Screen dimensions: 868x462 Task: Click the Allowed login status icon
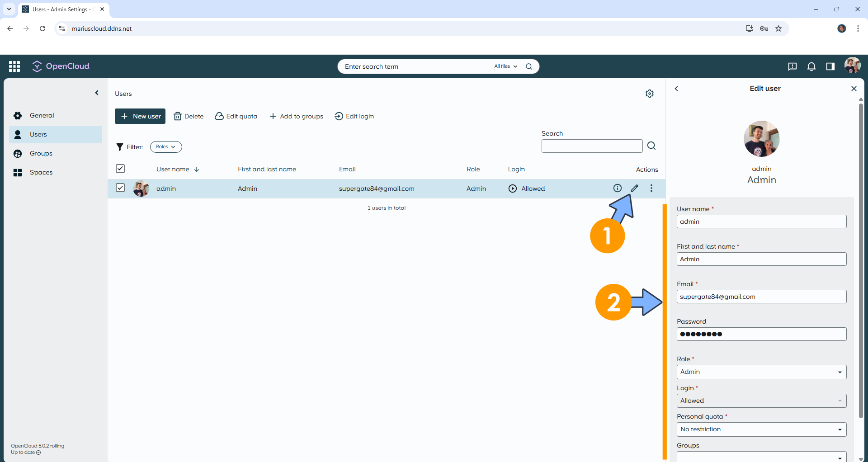[512, 189]
